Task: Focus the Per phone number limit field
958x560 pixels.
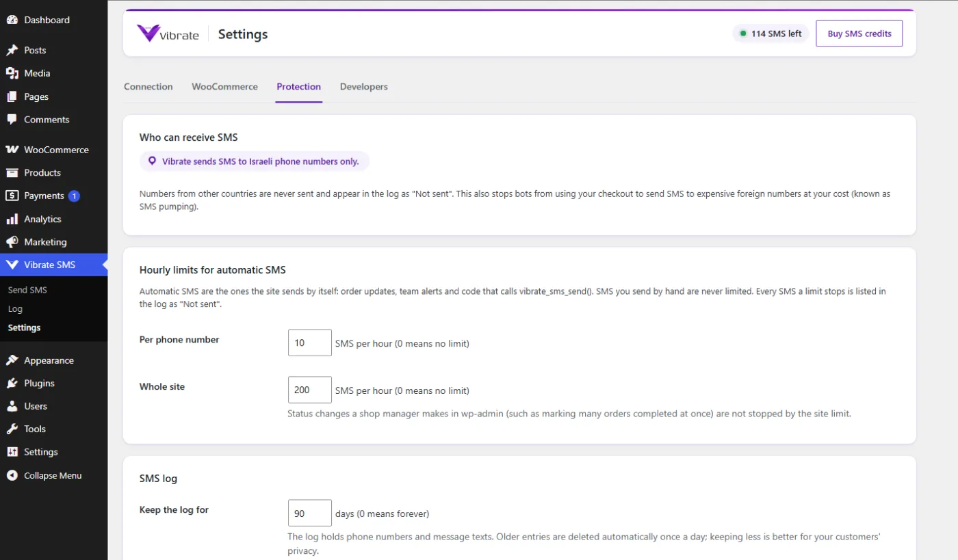Action: (310, 343)
